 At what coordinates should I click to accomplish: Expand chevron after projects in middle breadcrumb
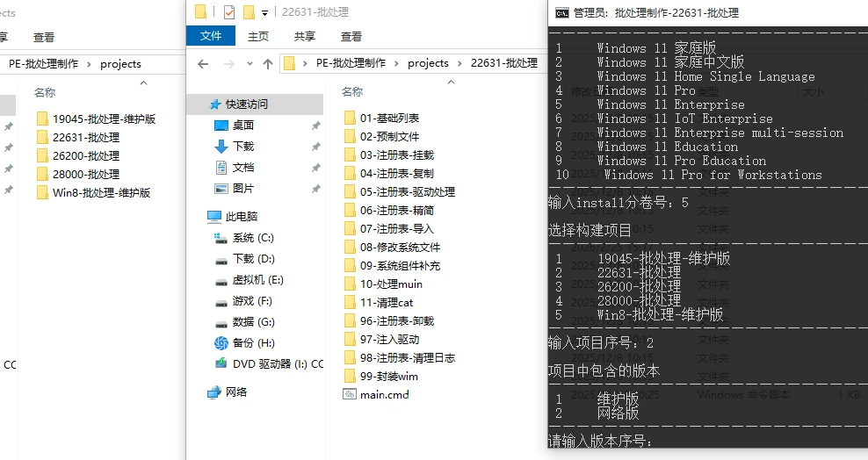click(x=459, y=63)
